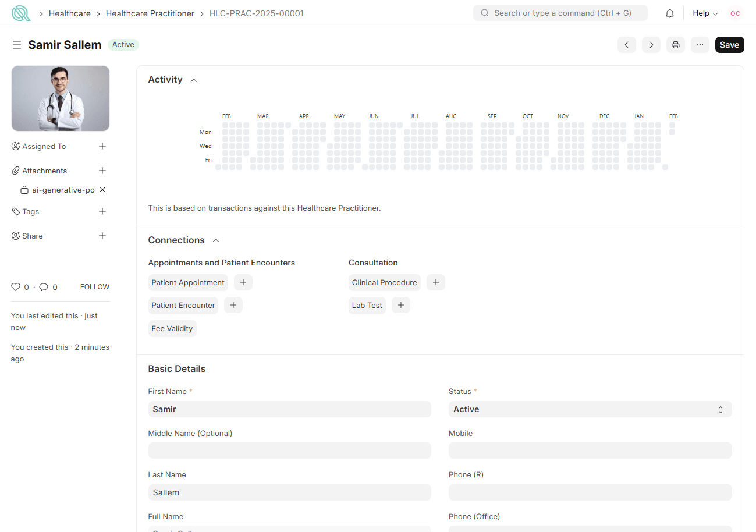Screen dimensions: 756x532
Task: Click 'You last edited this' text
Action: 45,316
